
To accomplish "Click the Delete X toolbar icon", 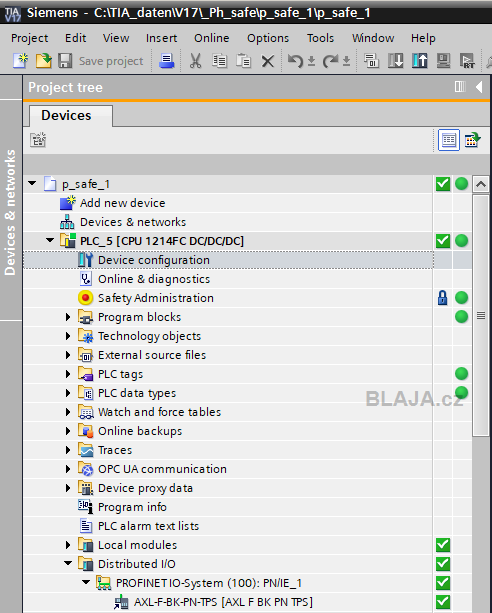I will coord(268,61).
